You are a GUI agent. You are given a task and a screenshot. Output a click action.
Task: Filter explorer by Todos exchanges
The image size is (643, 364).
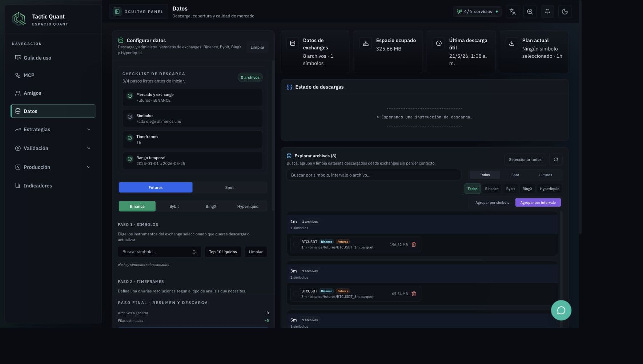tap(473, 189)
